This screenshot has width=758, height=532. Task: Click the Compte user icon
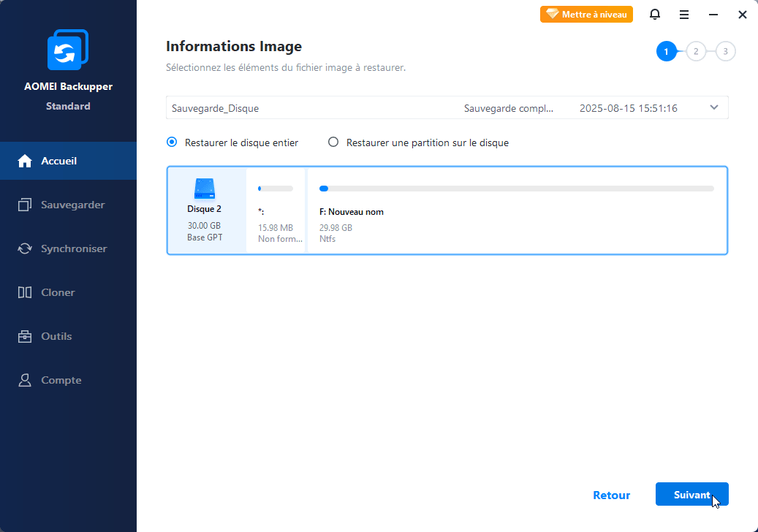coord(25,380)
